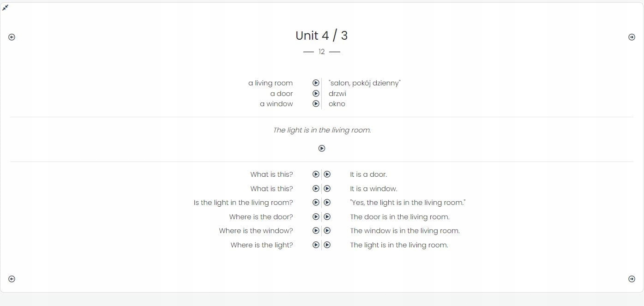
Task: Play question audio "Where is the window?"
Action: click(x=316, y=231)
